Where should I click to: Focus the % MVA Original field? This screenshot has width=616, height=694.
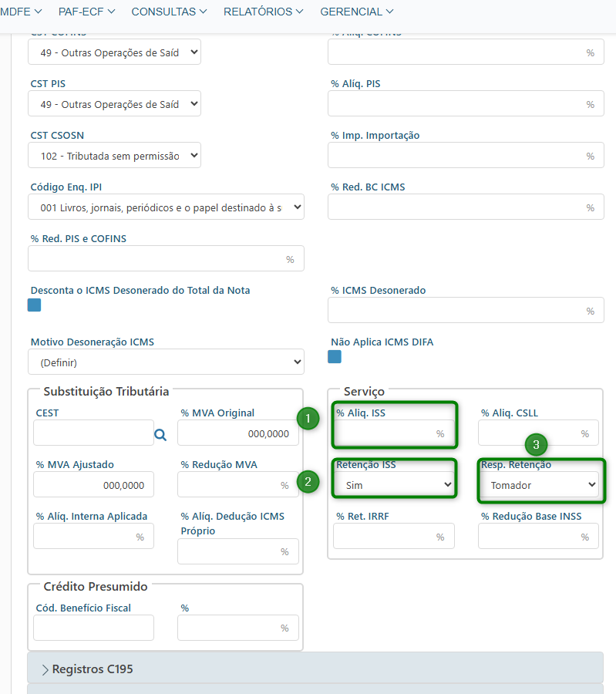(237, 433)
